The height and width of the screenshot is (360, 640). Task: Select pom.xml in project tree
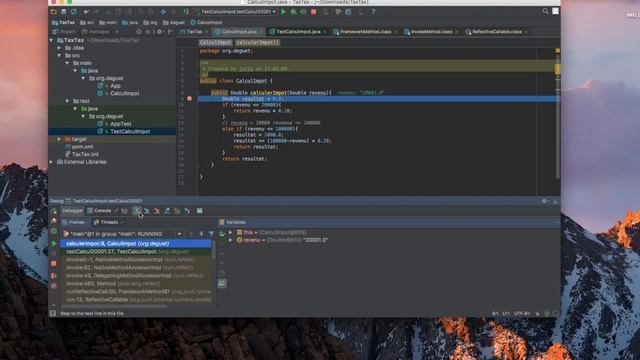pos(82,147)
